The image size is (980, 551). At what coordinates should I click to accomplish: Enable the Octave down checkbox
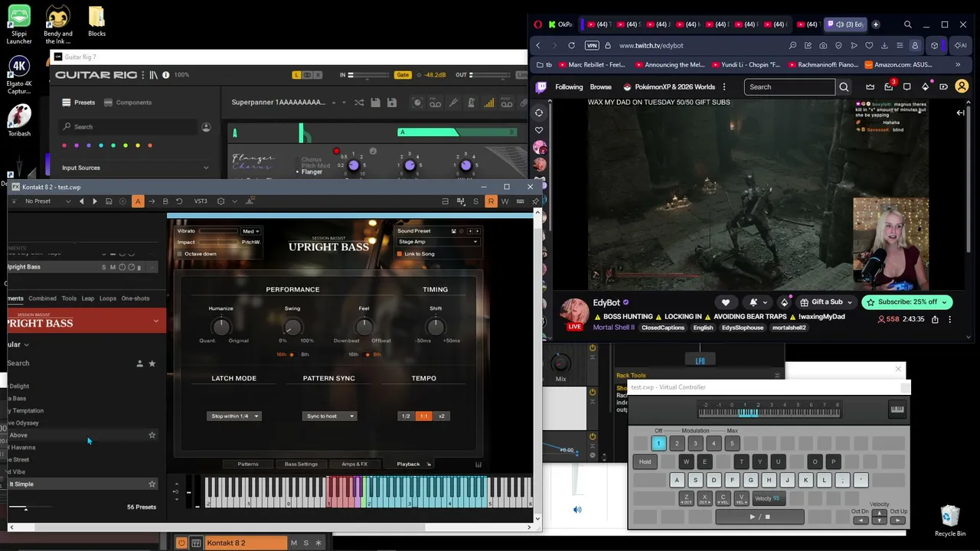click(x=181, y=254)
